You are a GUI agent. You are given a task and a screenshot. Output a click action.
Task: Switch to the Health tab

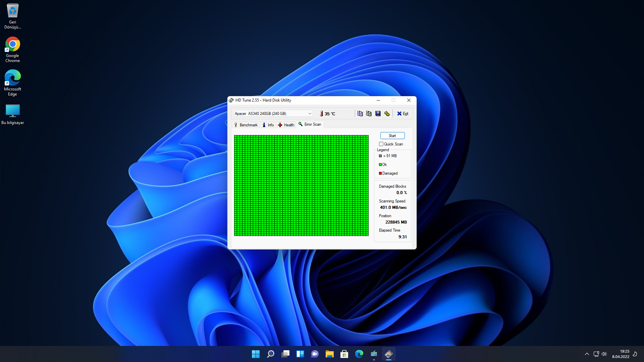286,125
